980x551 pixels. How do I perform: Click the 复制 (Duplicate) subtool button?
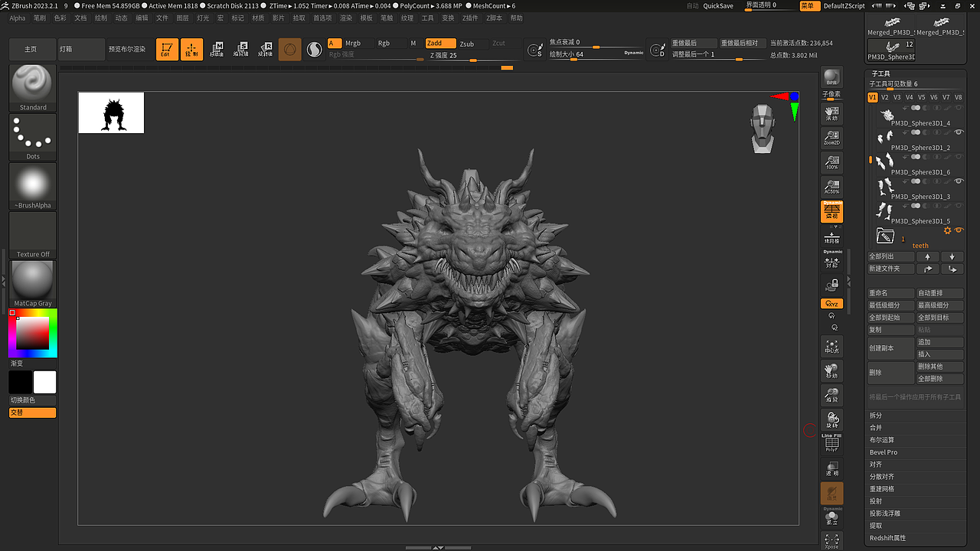coord(890,330)
